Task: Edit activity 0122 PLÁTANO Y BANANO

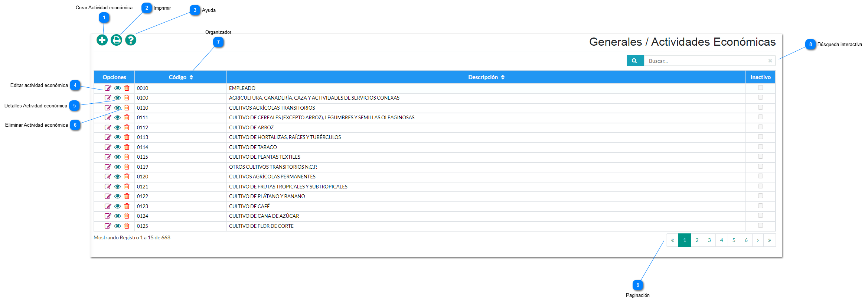Action: 108,196
